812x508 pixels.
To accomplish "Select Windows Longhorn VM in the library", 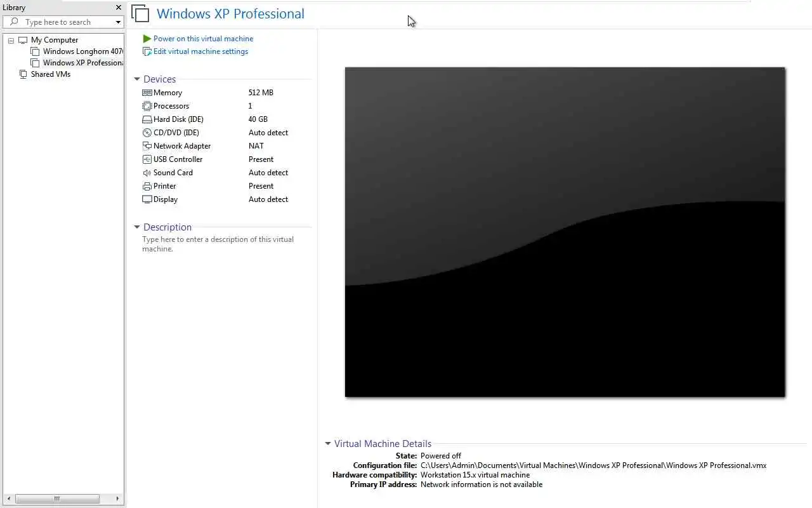I will coord(83,51).
